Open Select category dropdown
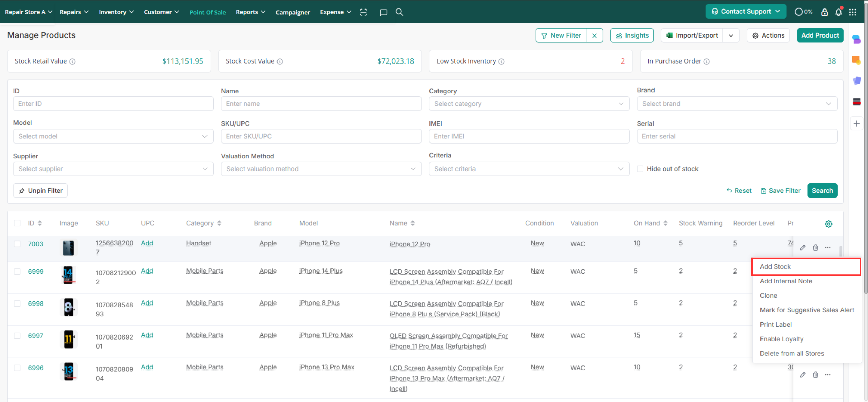 coord(529,104)
